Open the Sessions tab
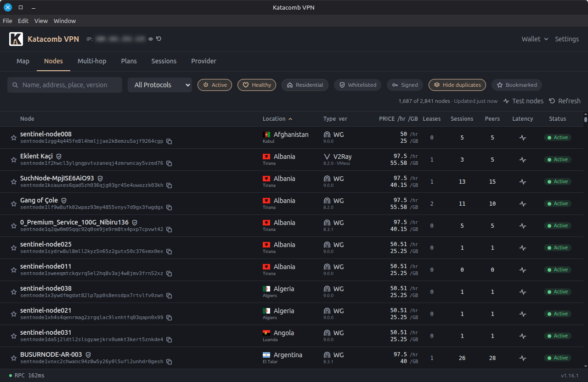588x382 pixels. pyautogui.click(x=164, y=61)
